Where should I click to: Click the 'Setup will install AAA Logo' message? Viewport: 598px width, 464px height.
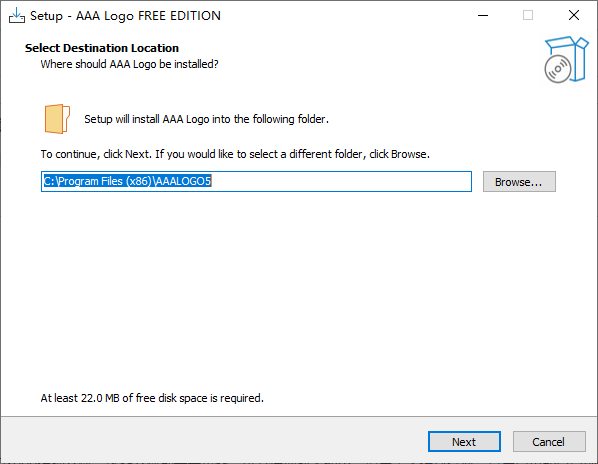point(206,119)
